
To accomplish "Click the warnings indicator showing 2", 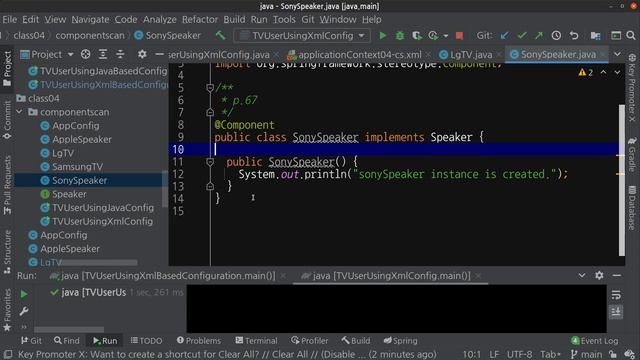I will coord(586,72).
